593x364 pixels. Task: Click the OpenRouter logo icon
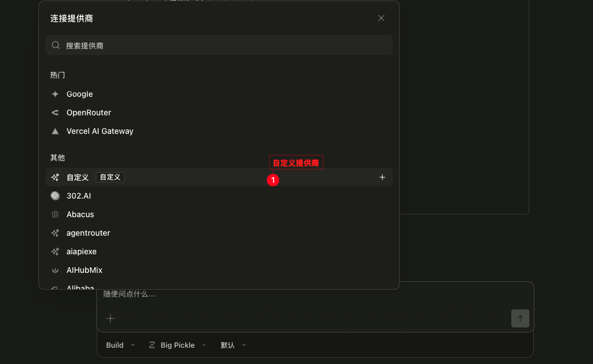click(x=55, y=113)
